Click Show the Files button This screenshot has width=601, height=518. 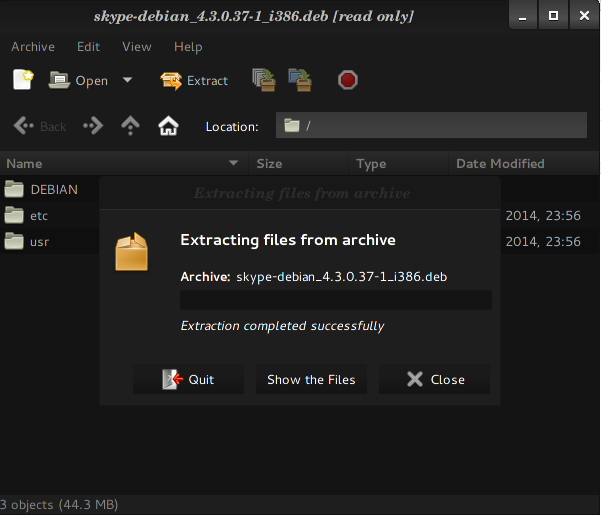click(311, 379)
